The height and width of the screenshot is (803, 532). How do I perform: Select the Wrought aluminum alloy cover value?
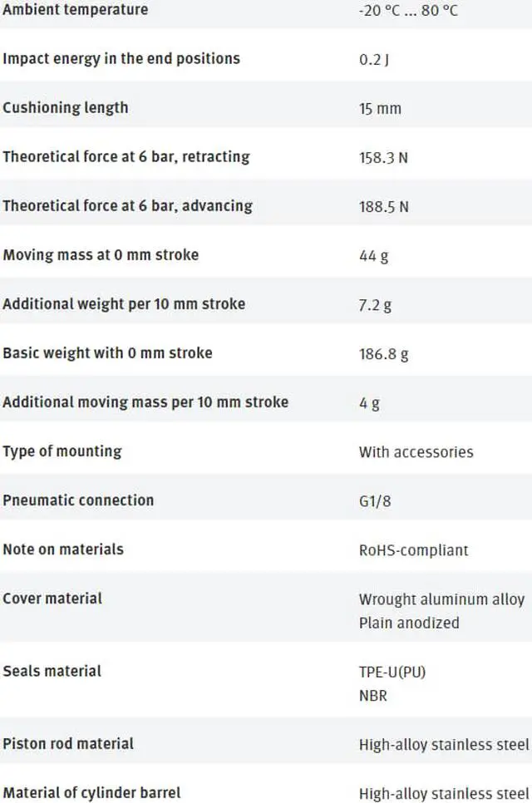[441, 599]
